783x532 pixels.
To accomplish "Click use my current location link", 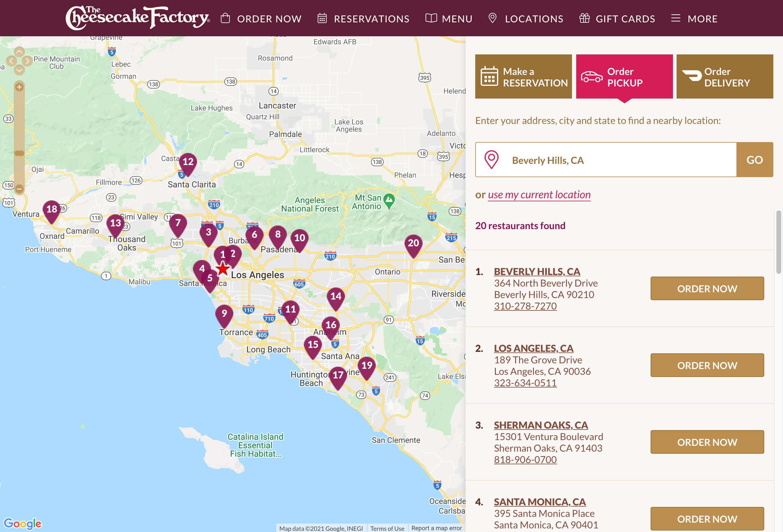I will pos(539,195).
